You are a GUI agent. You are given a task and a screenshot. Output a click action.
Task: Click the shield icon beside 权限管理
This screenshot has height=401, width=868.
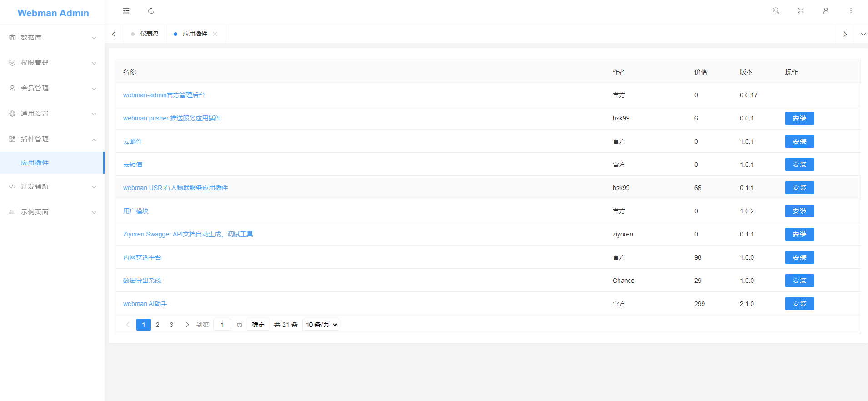[x=12, y=63]
